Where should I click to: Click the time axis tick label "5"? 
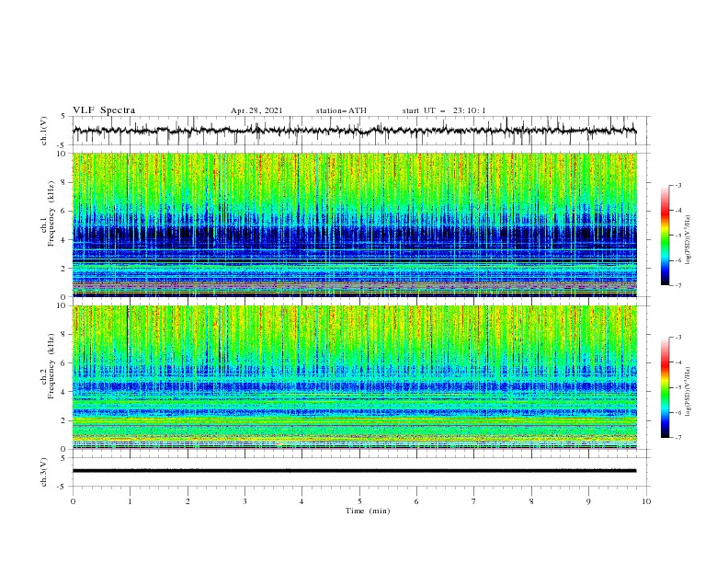(359, 501)
